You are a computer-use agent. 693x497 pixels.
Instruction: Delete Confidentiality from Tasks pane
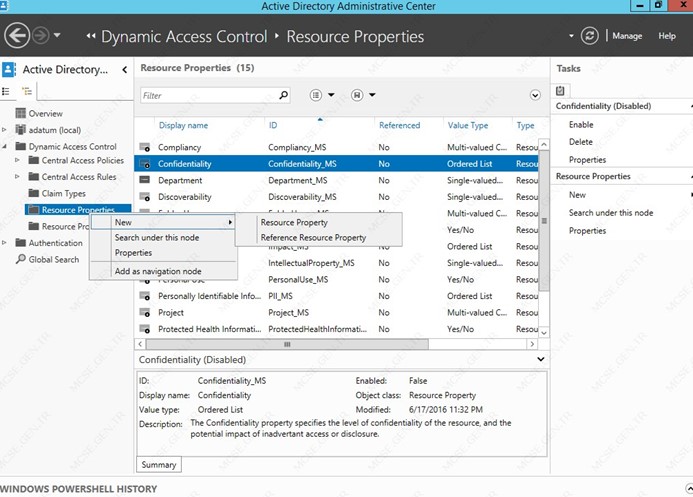581,142
